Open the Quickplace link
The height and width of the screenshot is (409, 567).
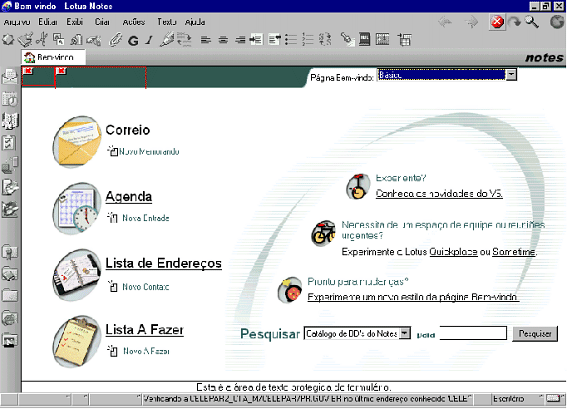pos(453,252)
